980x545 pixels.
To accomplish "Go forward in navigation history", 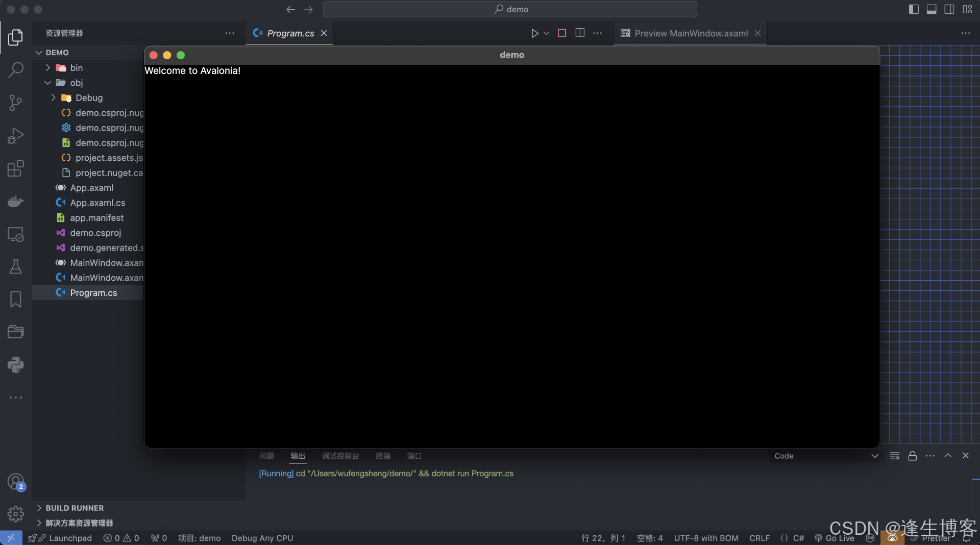I will point(309,9).
